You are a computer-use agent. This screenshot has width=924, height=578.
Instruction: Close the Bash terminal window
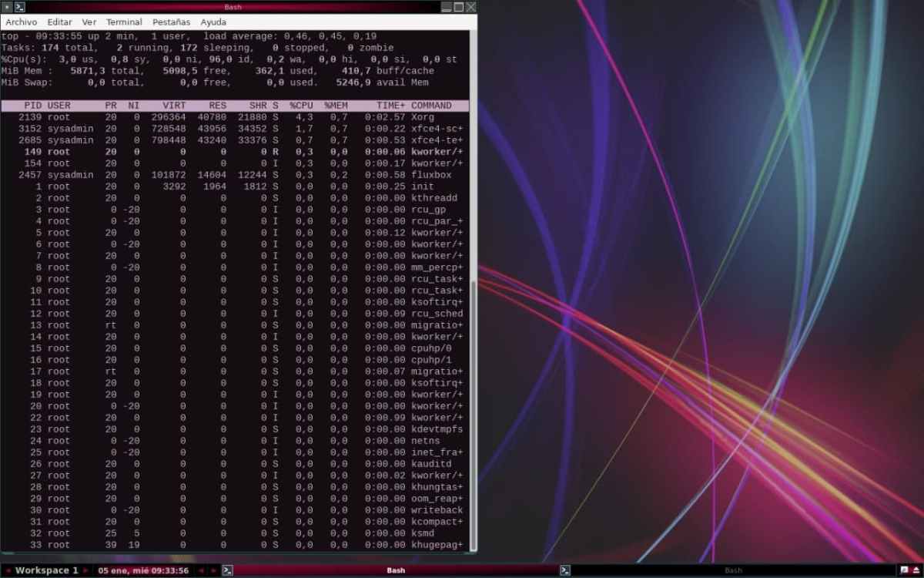tap(470, 7)
